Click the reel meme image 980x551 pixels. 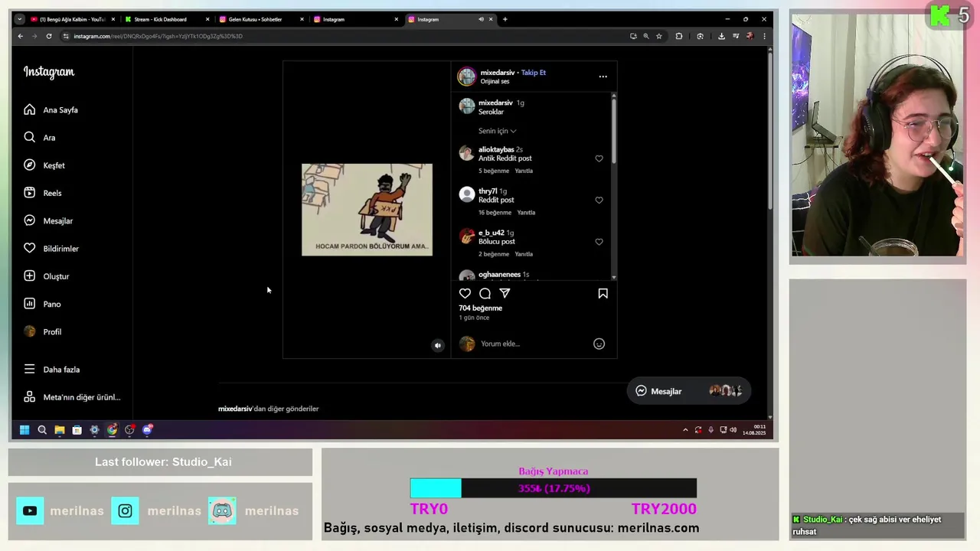click(367, 210)
